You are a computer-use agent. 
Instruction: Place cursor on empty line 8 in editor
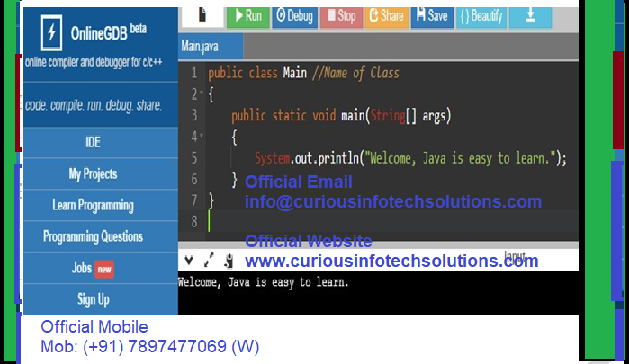tap(393, 221)
